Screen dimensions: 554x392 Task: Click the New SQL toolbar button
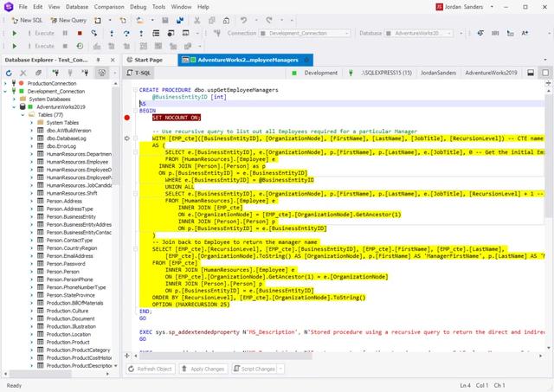(x=27, y=20)
